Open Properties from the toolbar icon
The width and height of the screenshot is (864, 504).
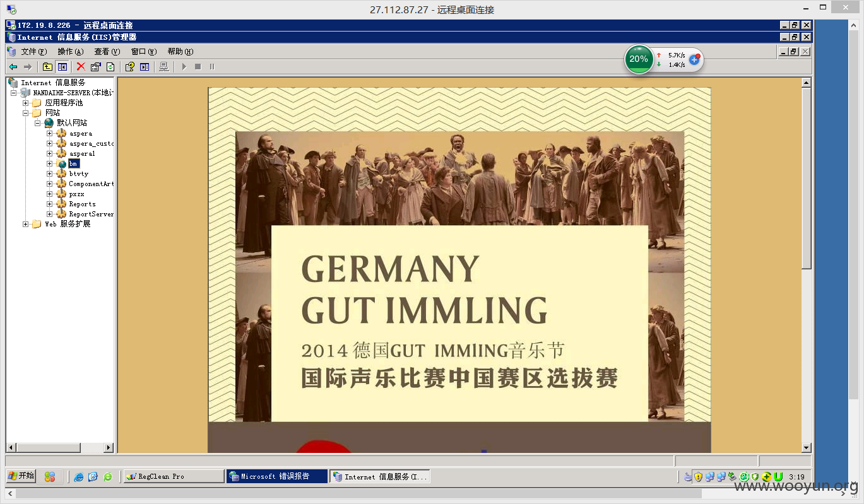pos(96,67)
